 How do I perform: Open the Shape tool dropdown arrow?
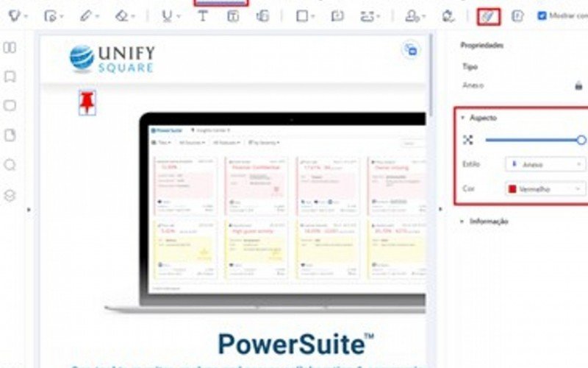(313, 16)
